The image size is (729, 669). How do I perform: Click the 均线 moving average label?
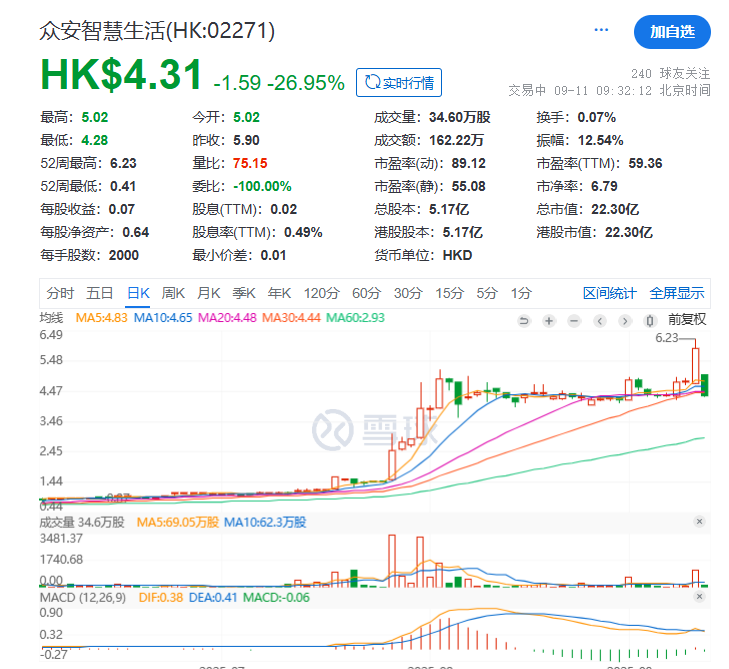(x=51, y=318)
